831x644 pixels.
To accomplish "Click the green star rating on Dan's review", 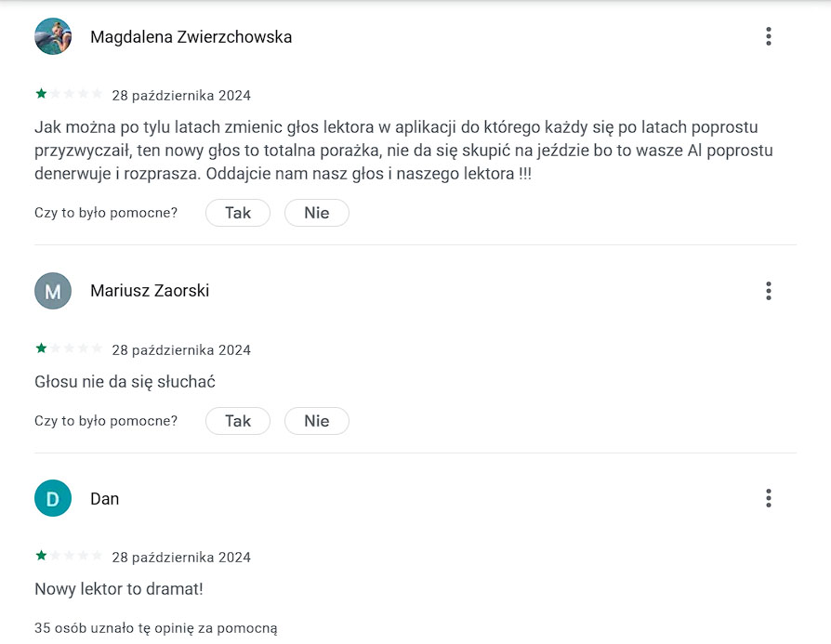I will click(x=41, y=556).
